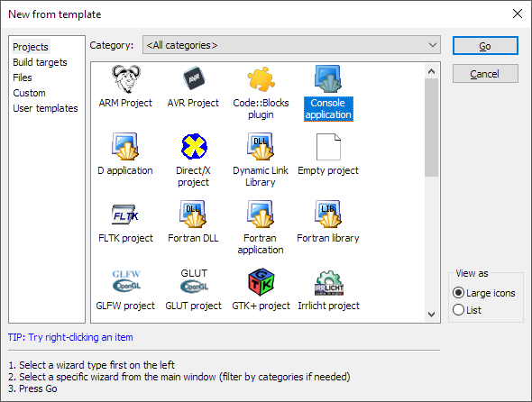Click the 'Fortran DLL' label

(x=193, y=238)
